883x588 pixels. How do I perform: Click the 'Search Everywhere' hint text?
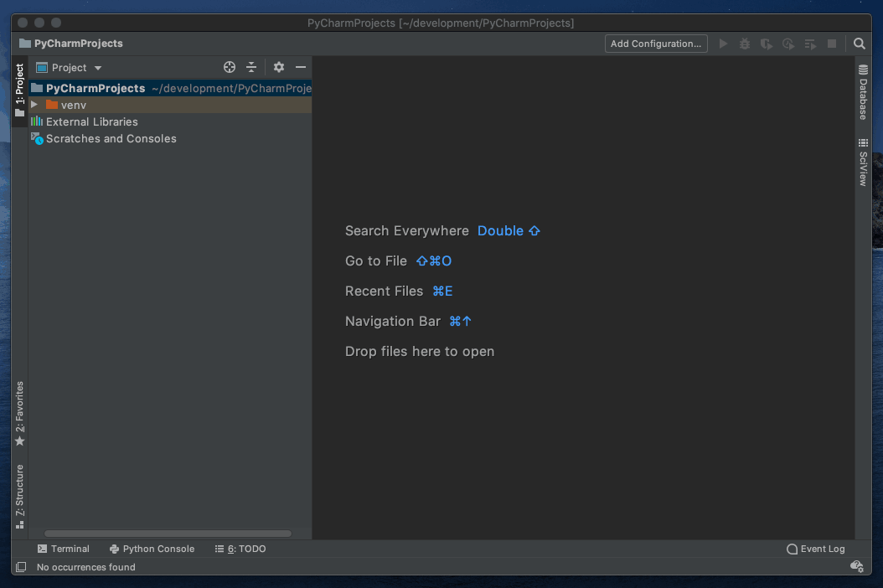pyautogui.click(x=406, y=231)
